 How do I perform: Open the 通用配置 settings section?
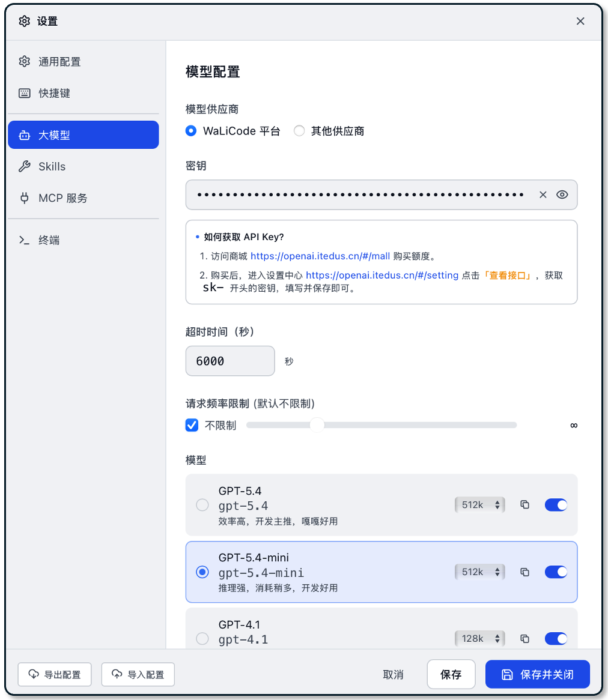(x=83, y=62)
